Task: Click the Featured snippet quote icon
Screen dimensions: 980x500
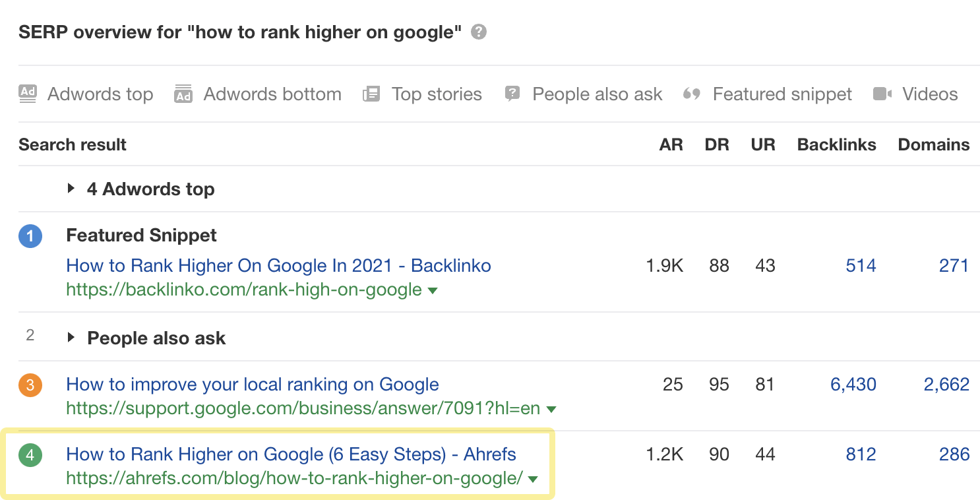Action: (691, 94)
